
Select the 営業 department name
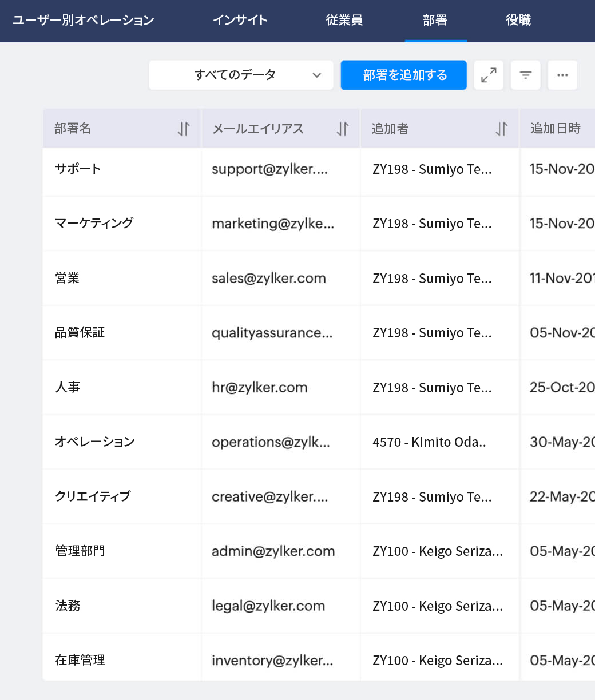(x=67, y=278)
